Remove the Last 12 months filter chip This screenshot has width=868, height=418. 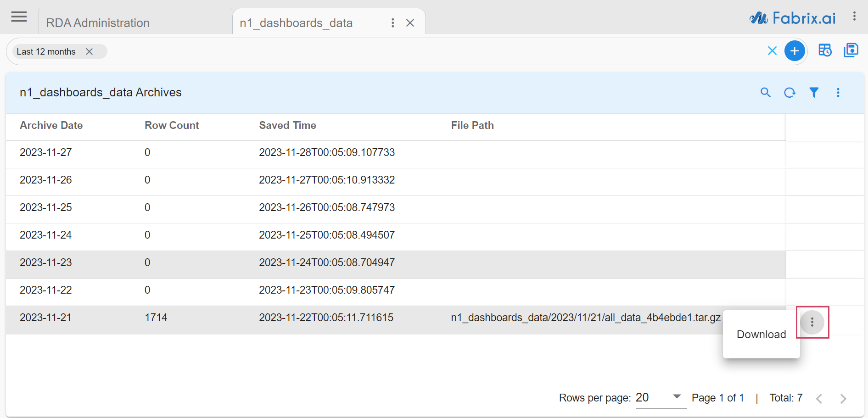(x=90, y=52)
